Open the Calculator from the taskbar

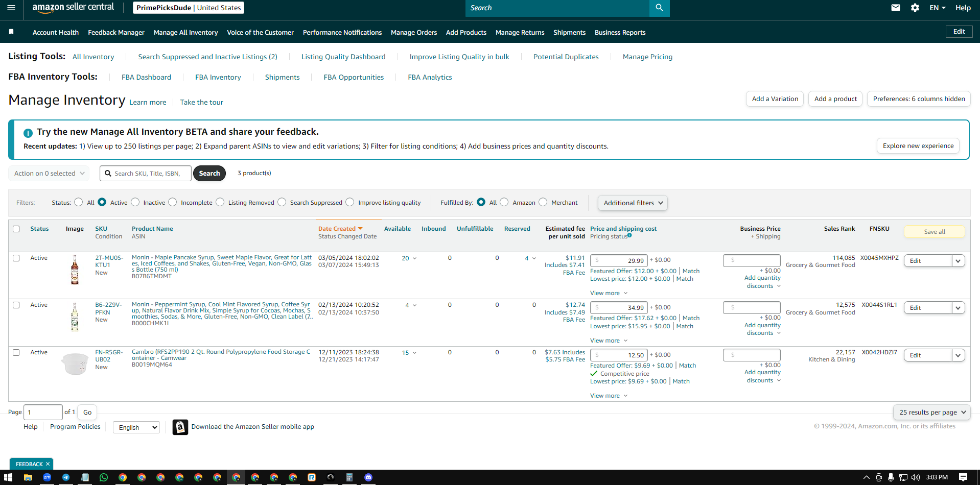pyautogui.click(x=349, y=477)
